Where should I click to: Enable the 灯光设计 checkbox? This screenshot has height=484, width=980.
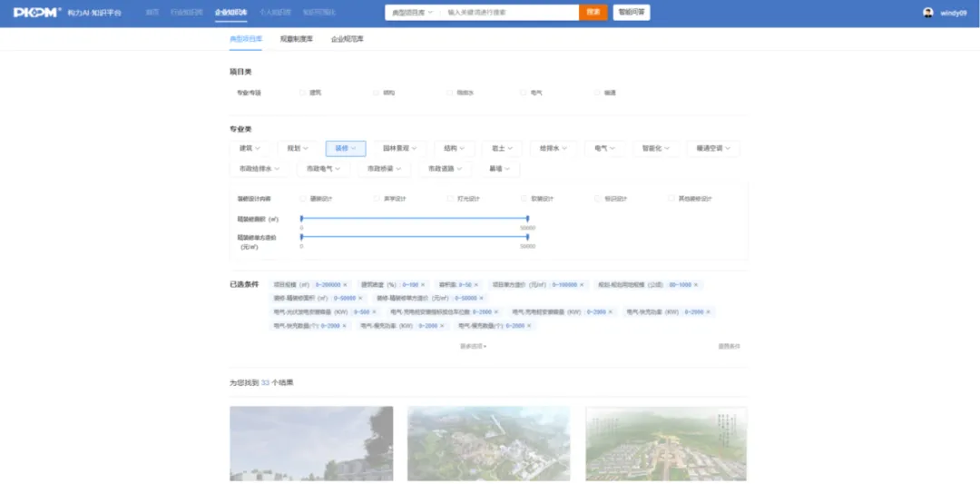click(450, 198)
